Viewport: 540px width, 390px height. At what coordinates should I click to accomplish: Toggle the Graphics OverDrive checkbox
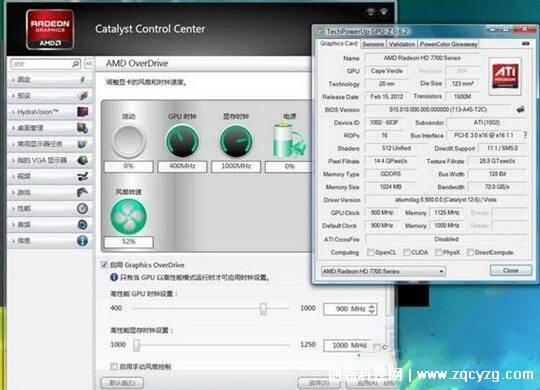(x=104, y=265)
